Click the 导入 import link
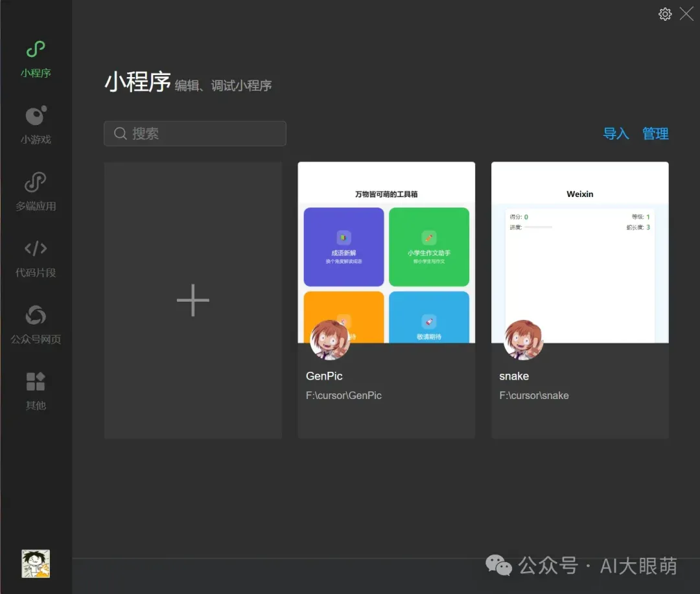This screenshot has width=700, height=594. point(616,133)
